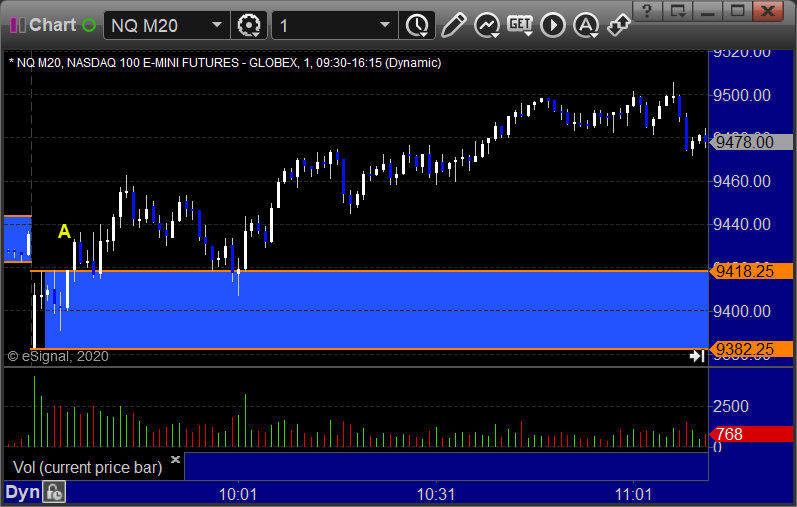Open the chart studies icon menu

(487, 25)
